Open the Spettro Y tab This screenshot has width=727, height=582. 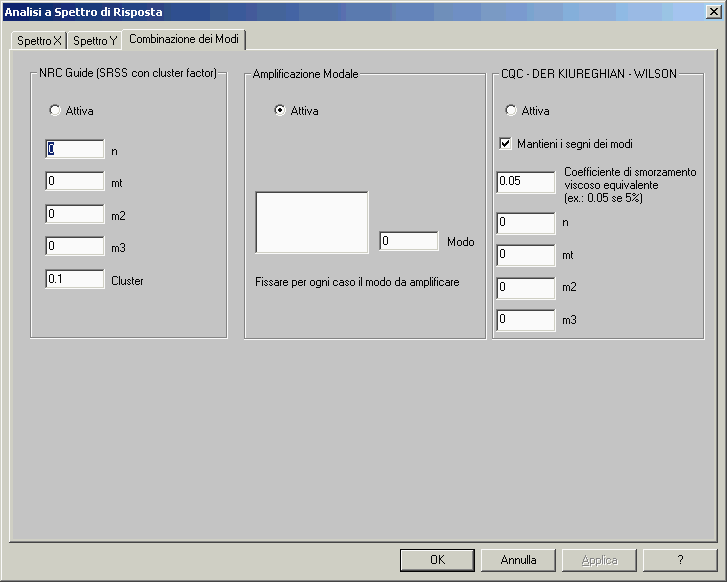coord(95,41)
